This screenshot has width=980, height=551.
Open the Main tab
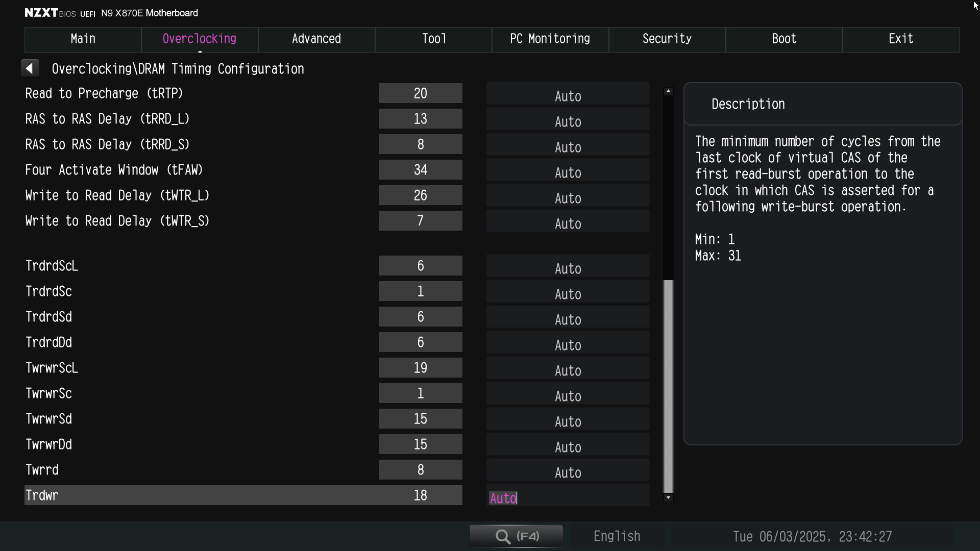83,39
